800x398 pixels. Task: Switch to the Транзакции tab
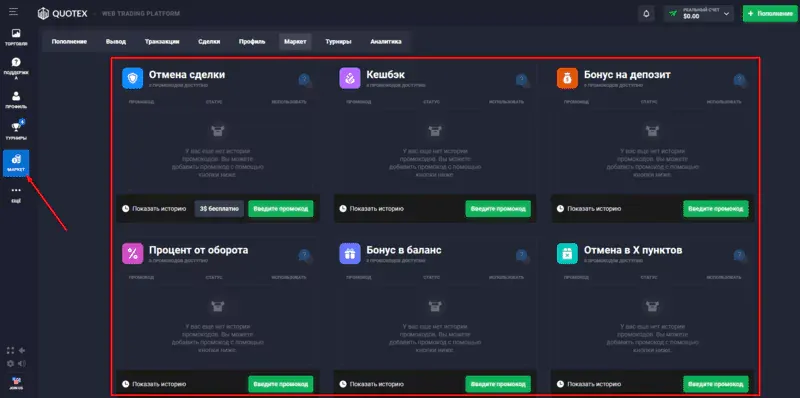click(162, 42)
